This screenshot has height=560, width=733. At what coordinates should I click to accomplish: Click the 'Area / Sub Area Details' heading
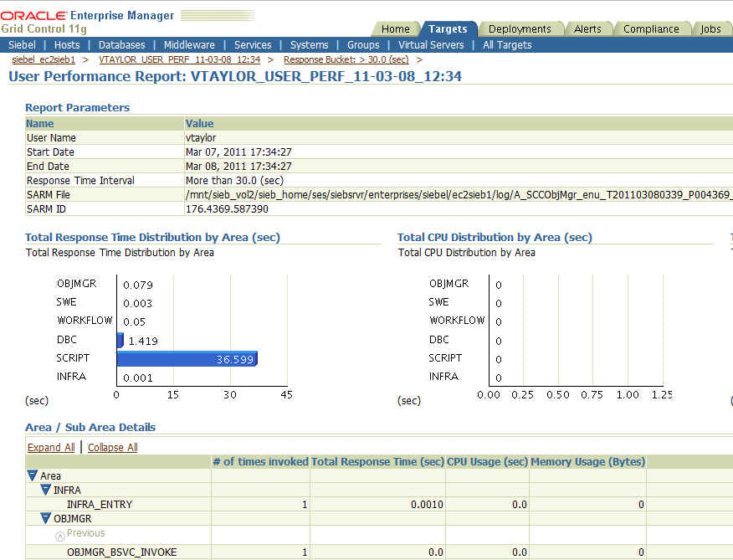(x=90, y=427)
